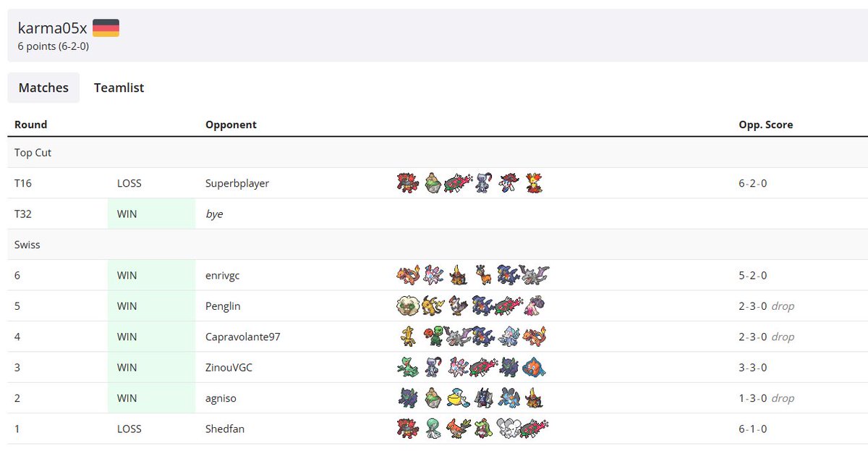Click the German flag beside karma05x

(x=106, y=28)
